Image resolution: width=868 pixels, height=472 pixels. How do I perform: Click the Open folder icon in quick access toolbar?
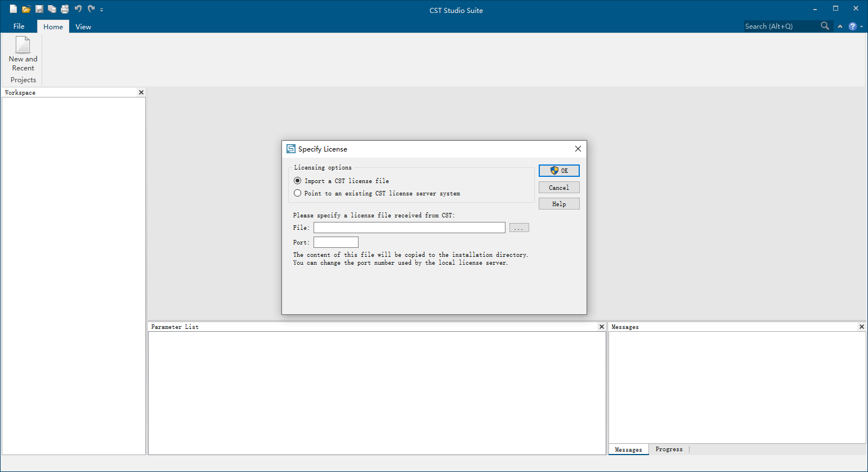[26, 9]
